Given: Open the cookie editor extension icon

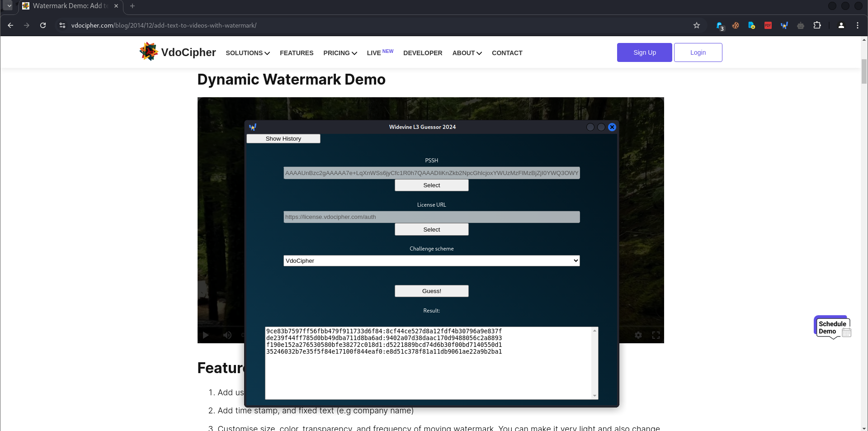Looking at the screenshot, I should click(x=736, y=25).
